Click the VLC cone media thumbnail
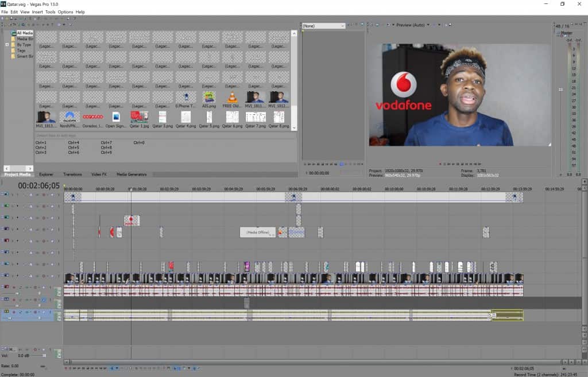This screenshot has height=377, width=588. [232, 97]
